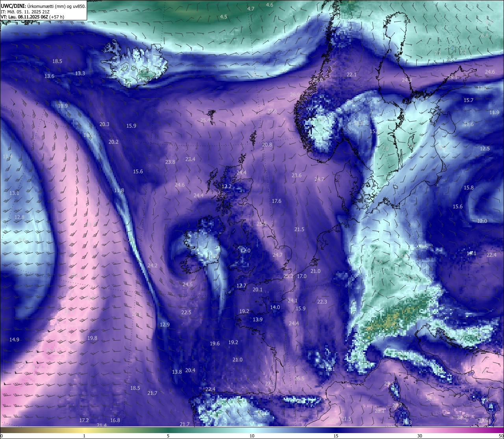Click the colorbar label 15
The height and width of the screenshot is (439, 504).
pyautogui.click(x=336, y=436)
